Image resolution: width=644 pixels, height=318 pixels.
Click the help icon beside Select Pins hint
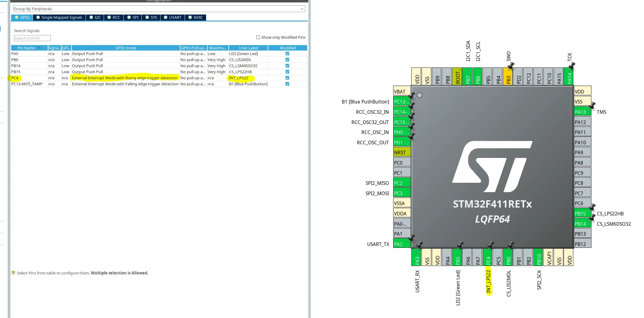tap(13, 273)
